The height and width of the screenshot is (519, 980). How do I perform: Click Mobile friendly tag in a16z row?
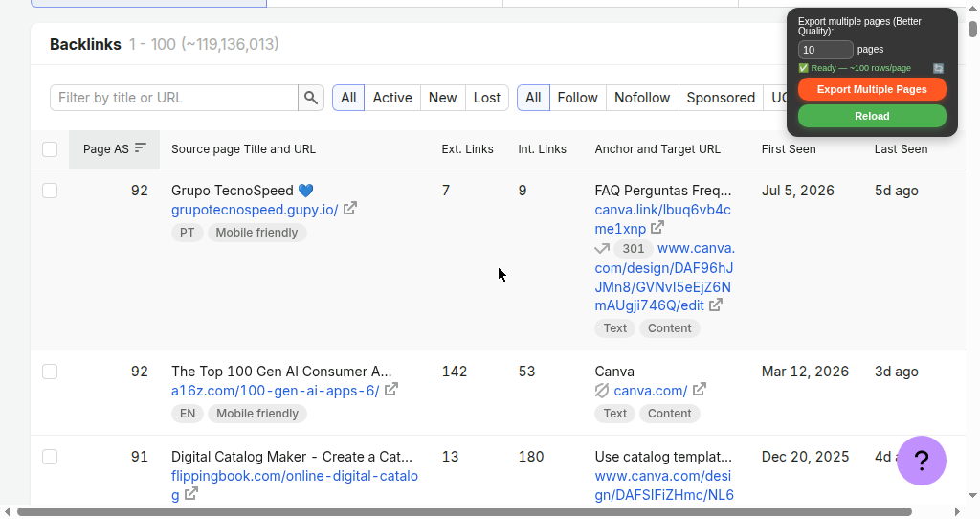(257, 414)
